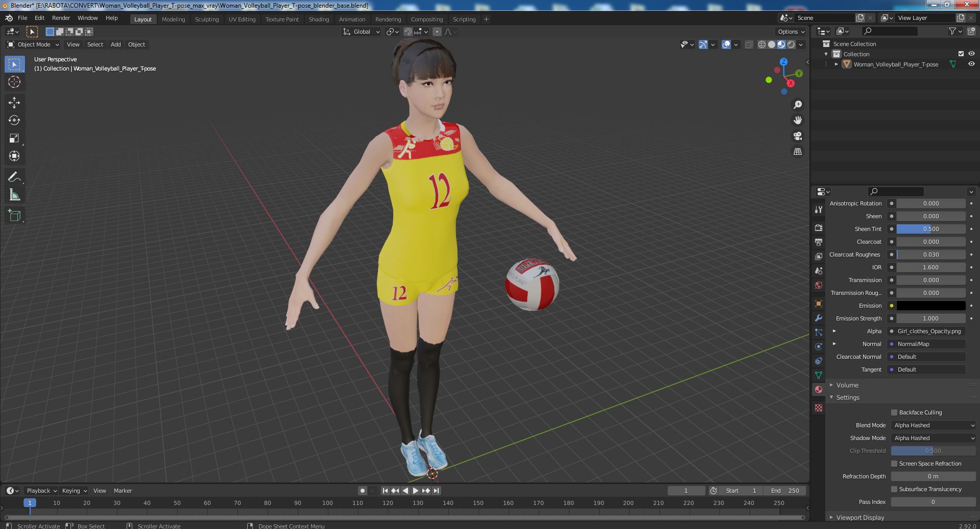Open the Blend Mode dropdown
Viewport: 980px width, 529px height.
point(934,425)
